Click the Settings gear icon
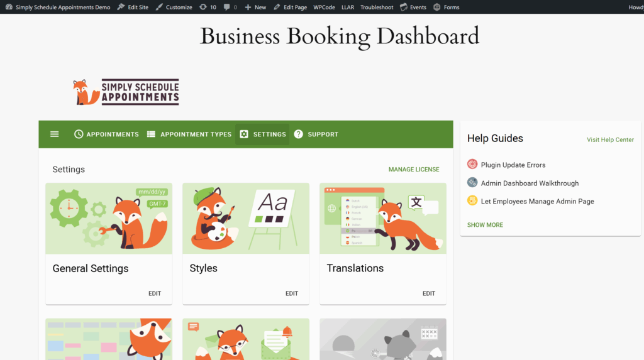 [x=244, y=134]
